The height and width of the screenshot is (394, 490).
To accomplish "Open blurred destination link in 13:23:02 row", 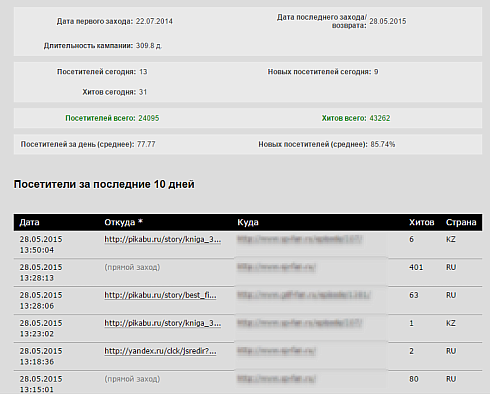I will [x=299, y=323].
